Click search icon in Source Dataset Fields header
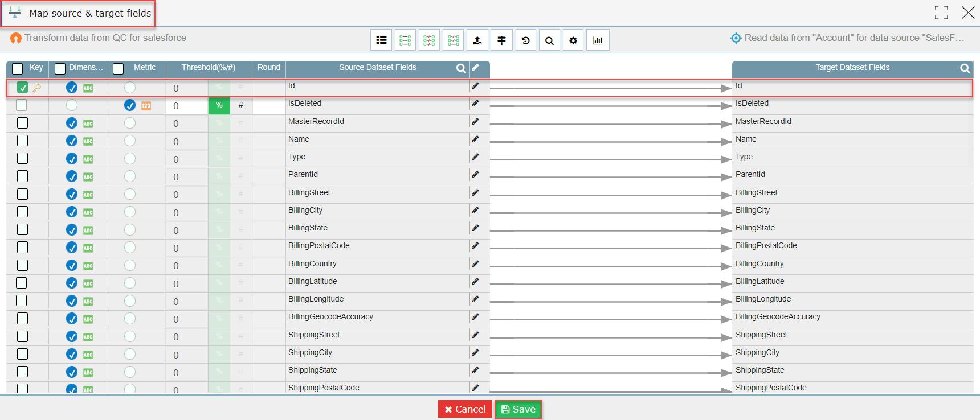 [461, 68]
